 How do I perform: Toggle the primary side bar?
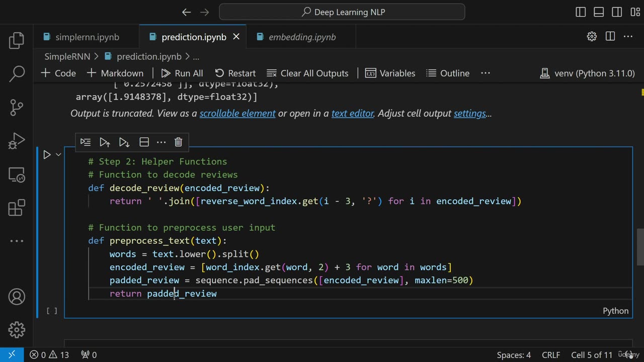pos(581,12)
